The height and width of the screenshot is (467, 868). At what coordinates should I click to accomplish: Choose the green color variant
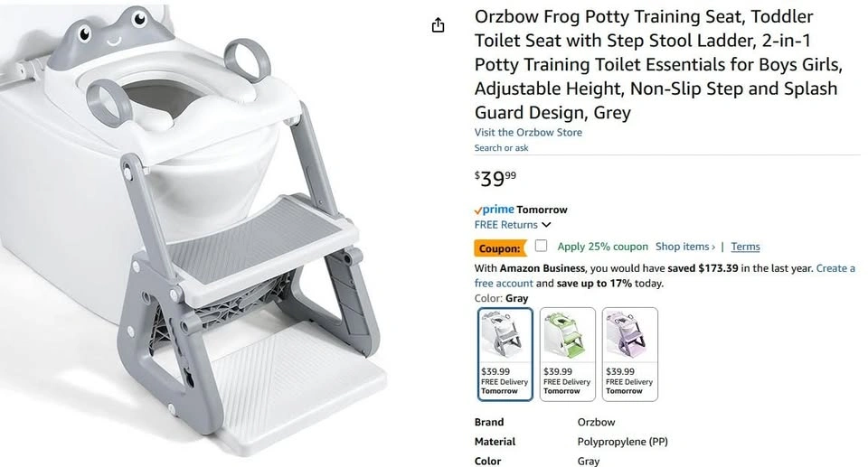(567, 354)
